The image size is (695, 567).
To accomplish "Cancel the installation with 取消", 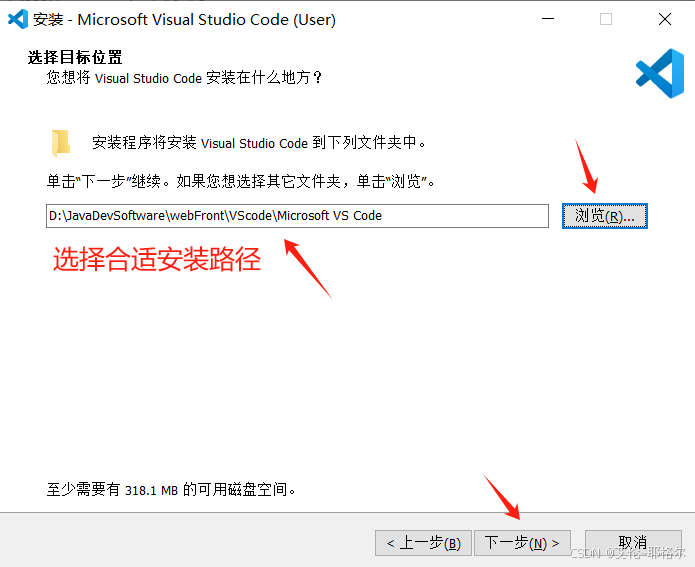I will coord(633,543).
